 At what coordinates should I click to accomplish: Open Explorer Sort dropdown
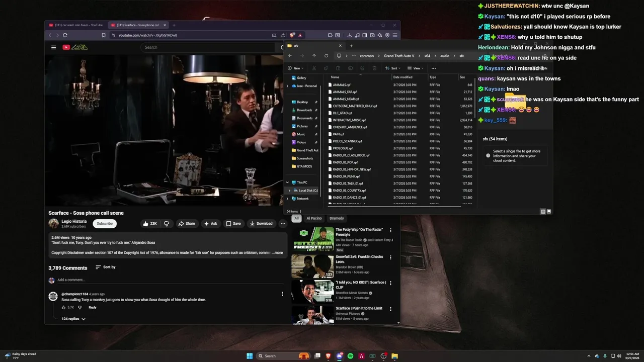394,68
